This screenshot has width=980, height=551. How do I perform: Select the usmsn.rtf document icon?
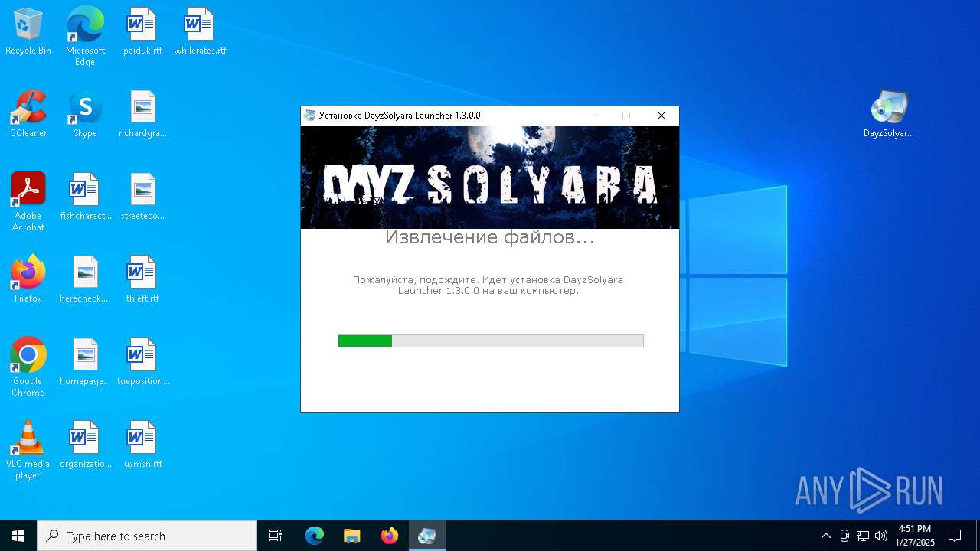(x=142, y=445)
